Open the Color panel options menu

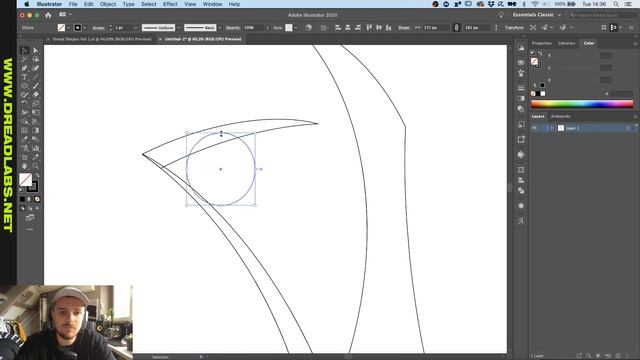[x=635, y=43]
